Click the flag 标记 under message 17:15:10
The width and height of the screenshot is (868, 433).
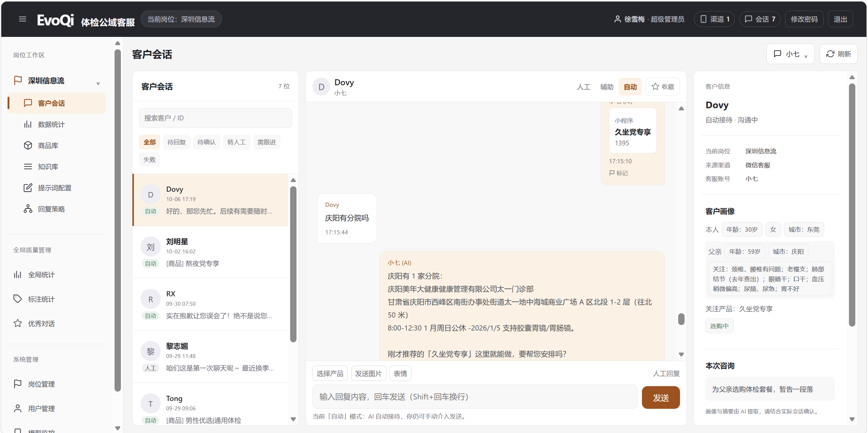(618, 173)
